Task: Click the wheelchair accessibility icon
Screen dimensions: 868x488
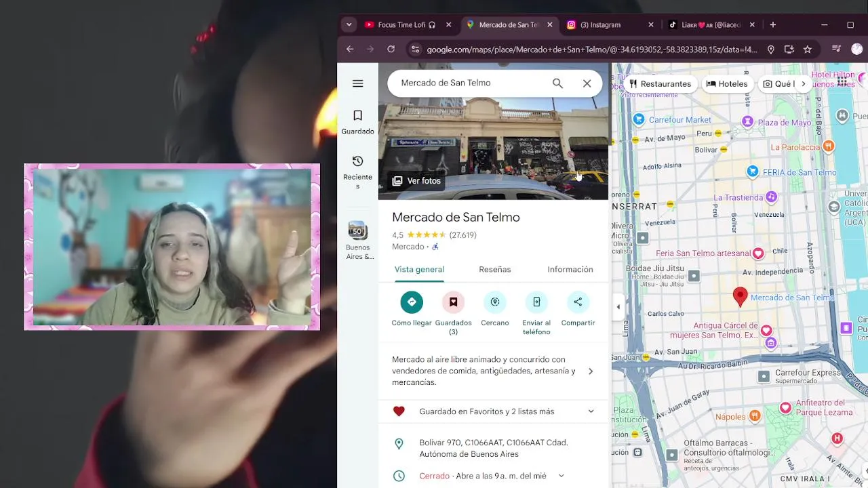Action: pos(435,247)
